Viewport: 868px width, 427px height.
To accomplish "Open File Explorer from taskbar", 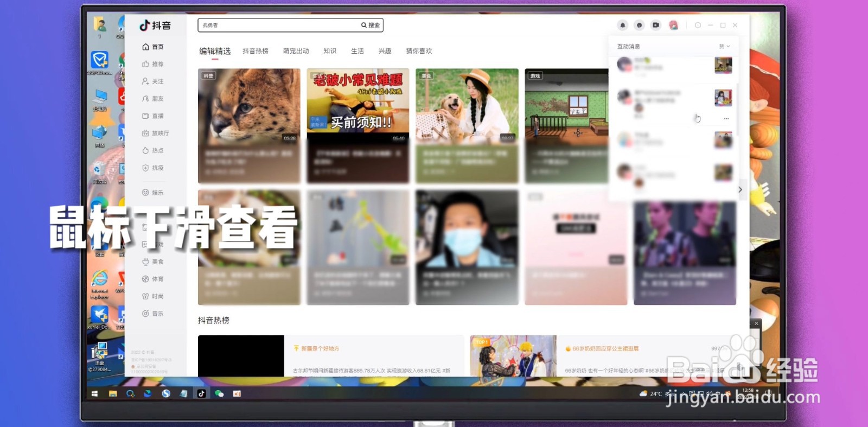I will tap(113, 394).
